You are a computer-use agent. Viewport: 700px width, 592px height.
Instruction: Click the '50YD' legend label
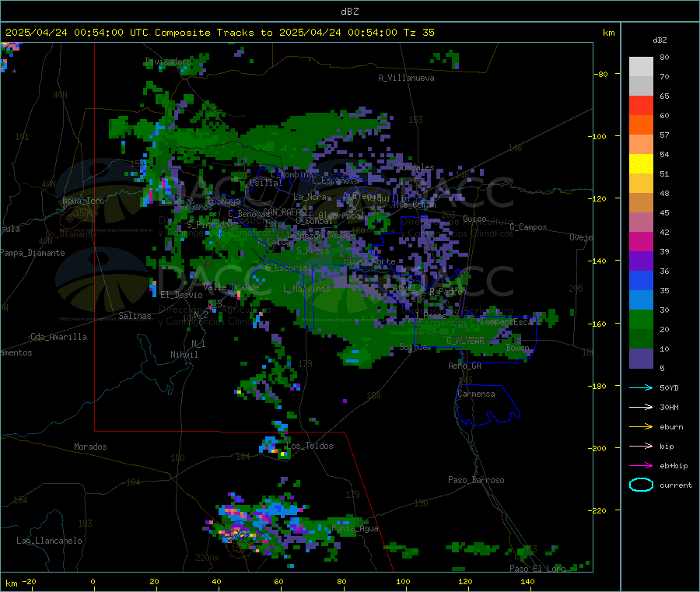[669, 387]
